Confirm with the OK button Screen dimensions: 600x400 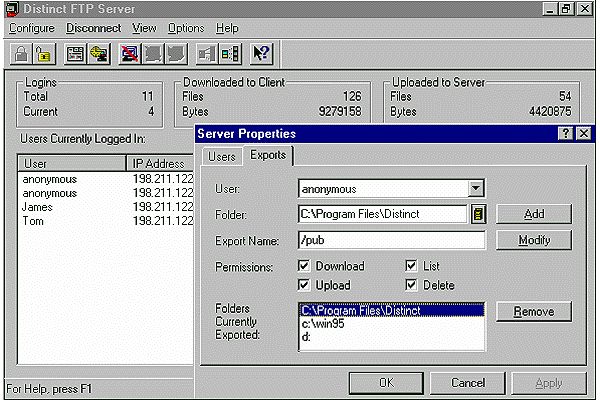(386, 383)
